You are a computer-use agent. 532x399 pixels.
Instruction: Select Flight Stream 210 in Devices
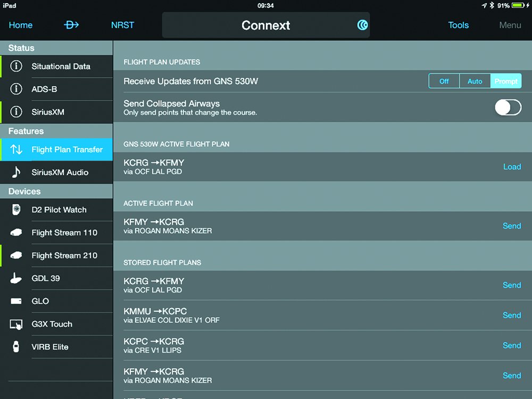point(64,255)
